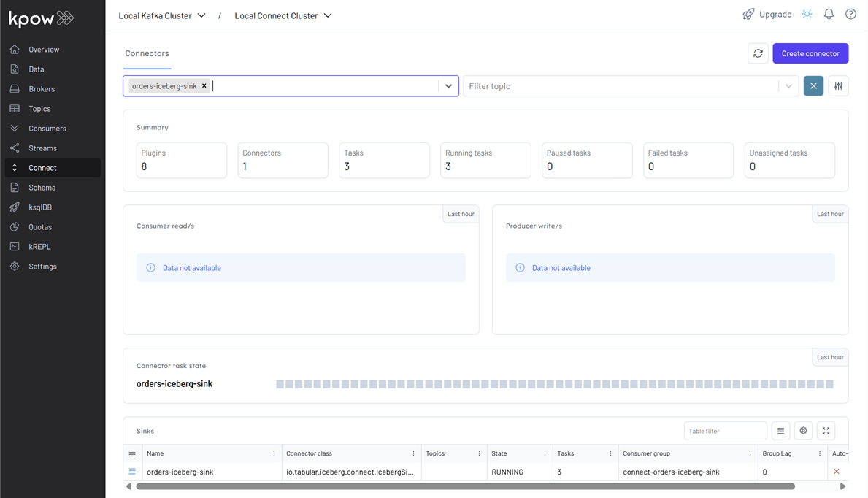
Task: Expand the Filter topic dropdown arrow
Action: click(x=788, y=86)
